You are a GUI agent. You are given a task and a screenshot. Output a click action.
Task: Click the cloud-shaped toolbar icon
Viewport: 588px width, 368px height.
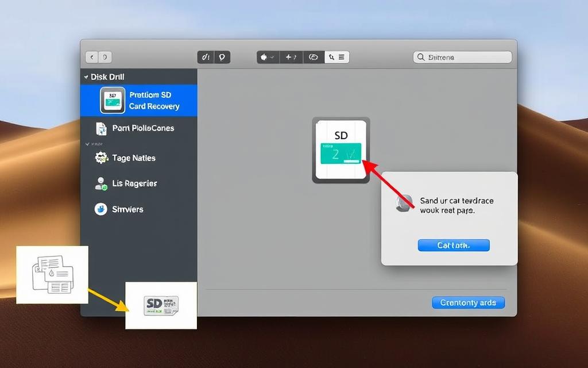point(314,57)
